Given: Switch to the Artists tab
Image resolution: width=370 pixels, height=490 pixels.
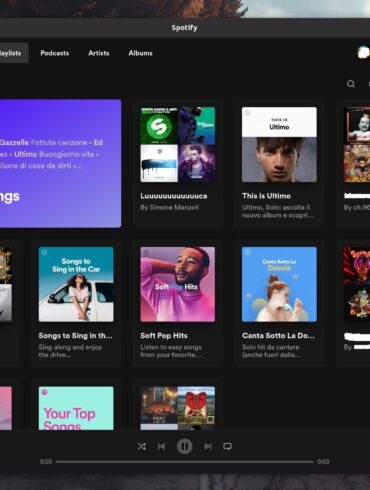Looking at the screenshot, I should point(99,53).
